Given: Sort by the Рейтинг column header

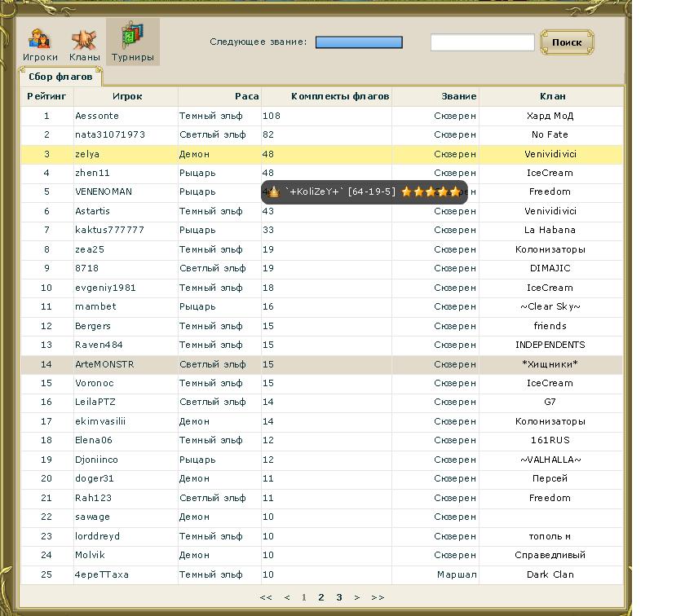Looking at the screenshot, I should tap(46, 96).
